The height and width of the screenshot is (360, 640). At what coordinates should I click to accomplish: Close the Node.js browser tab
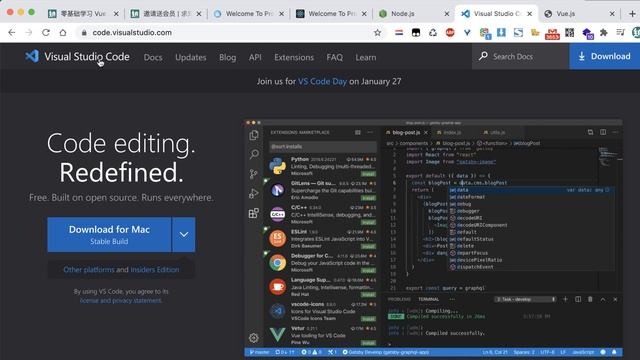[447, 13]
